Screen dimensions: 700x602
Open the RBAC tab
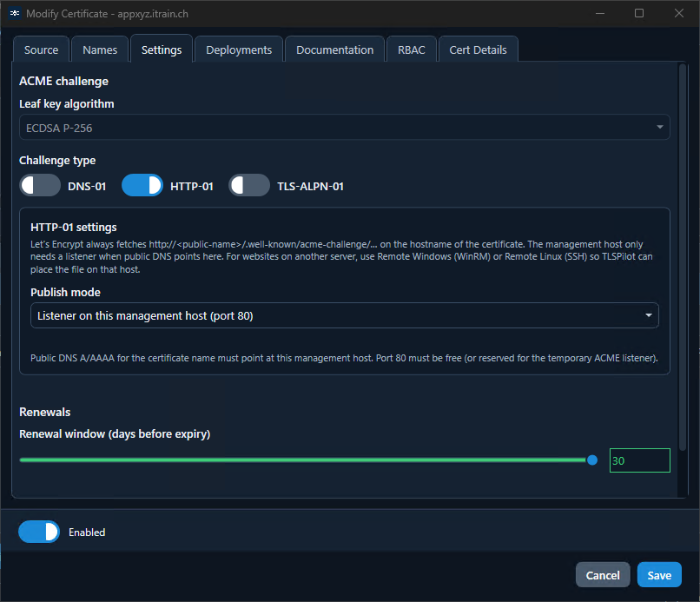(412, 50)
